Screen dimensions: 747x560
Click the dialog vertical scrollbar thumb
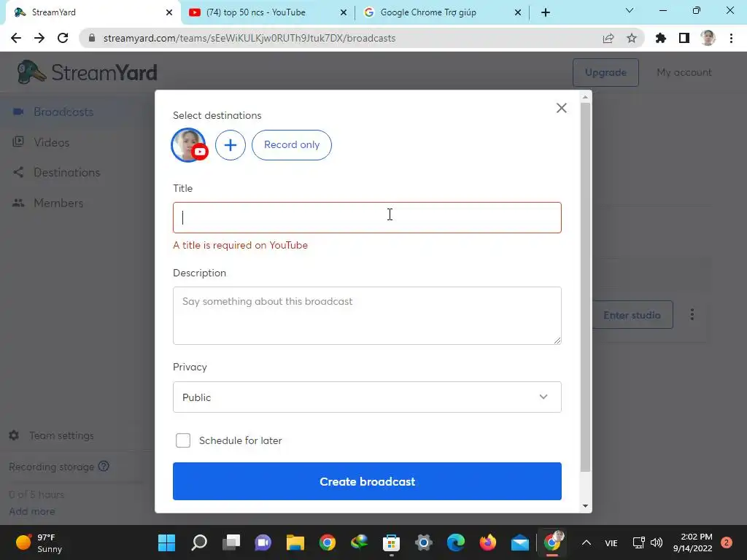click(x=586, y=287)
